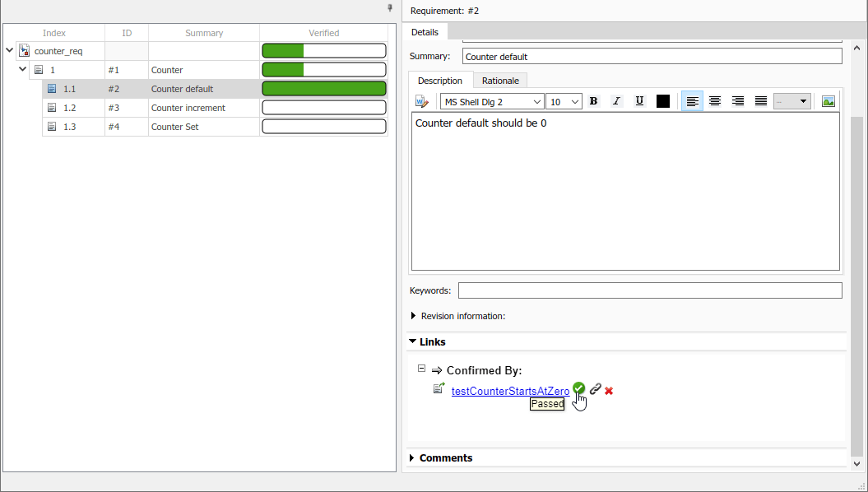Open the MS Shell Dlg 2 font dropdown
This screenshot has width=868, height=492.
pos(491,100)
